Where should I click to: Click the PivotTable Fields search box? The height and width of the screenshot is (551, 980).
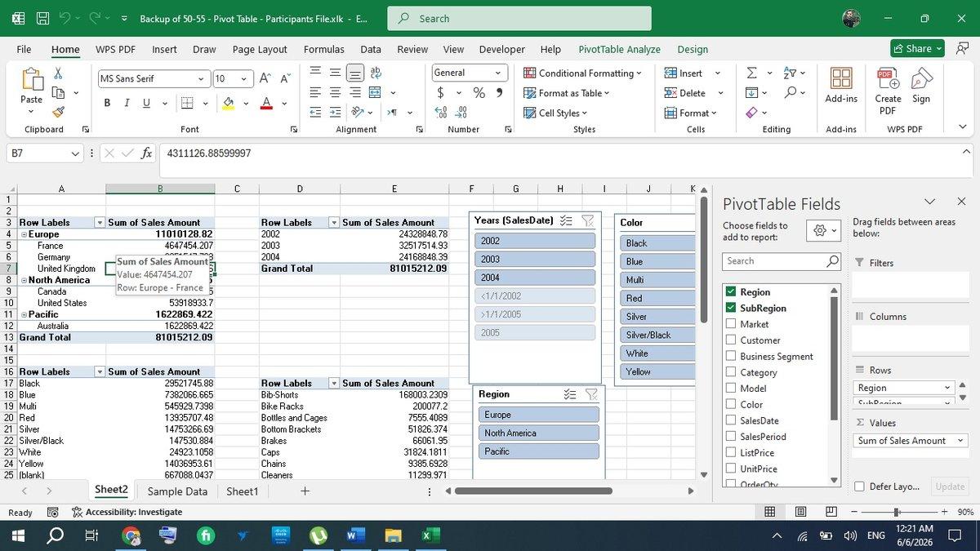click(782, 261)
